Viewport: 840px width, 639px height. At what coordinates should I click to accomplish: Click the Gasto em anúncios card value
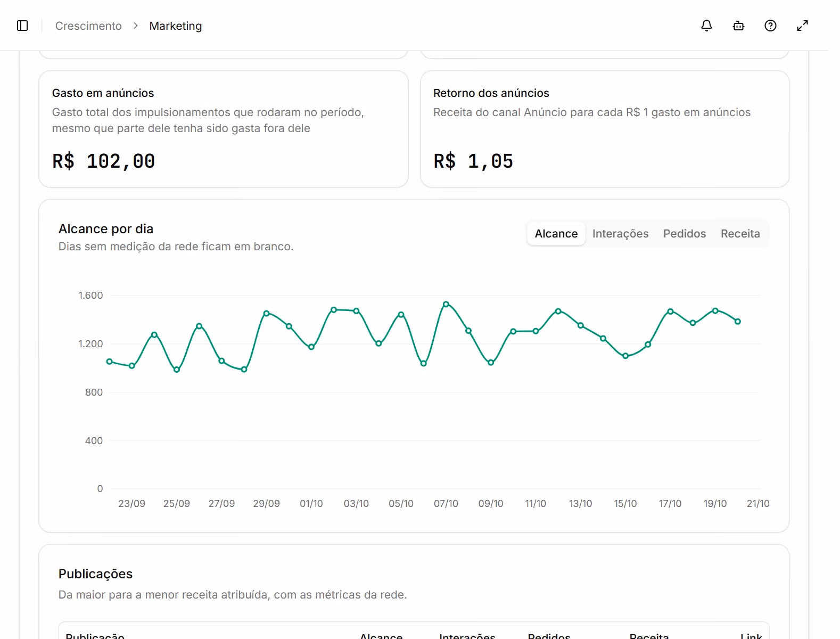coord(104,161)
